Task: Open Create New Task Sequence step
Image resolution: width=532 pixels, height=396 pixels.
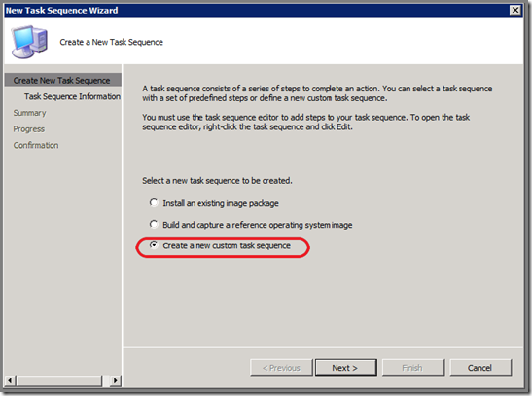Action: pyautogui.click(x=63, y=80)
